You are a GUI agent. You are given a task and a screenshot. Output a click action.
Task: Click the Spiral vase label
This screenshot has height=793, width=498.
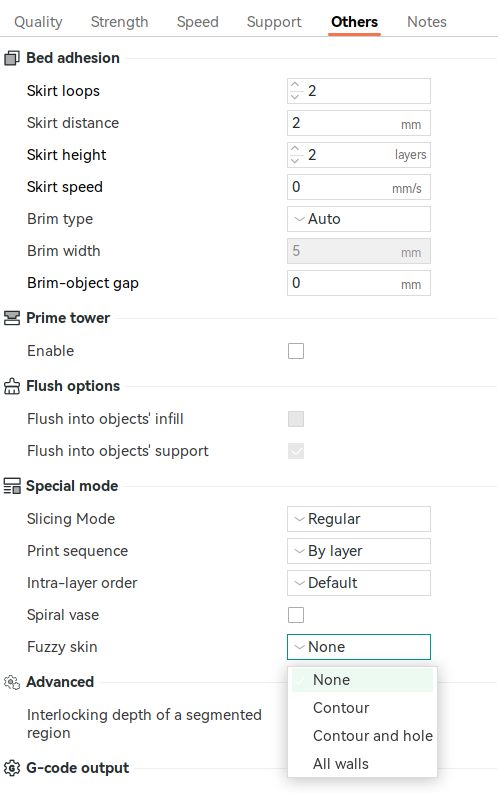click(x=63, y=615)
